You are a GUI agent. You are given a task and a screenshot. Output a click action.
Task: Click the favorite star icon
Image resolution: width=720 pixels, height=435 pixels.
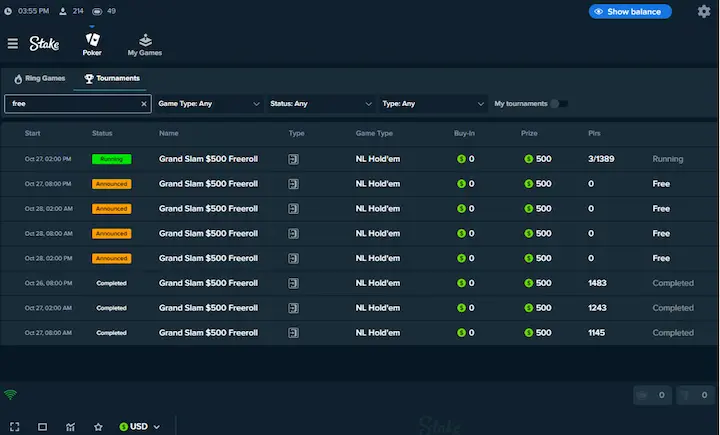98,426
